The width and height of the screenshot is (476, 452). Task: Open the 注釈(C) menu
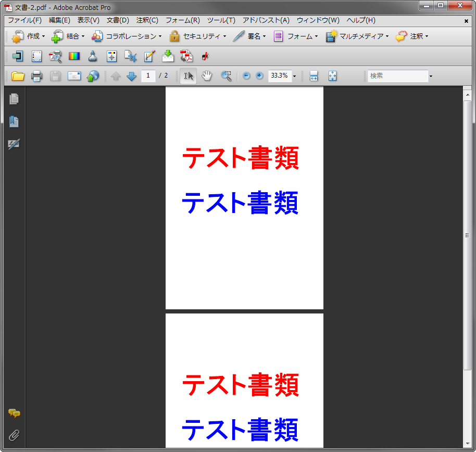pos(147,20)
